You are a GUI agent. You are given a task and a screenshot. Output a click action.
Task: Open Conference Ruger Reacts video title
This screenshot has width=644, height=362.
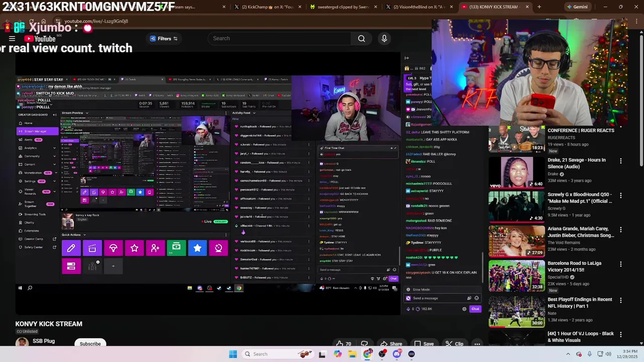581,131
